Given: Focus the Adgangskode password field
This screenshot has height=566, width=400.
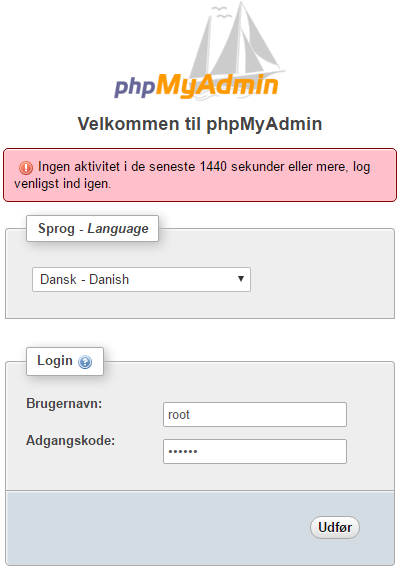Looking at the screenshot, I should pyautogui.click(x=255, y=451).
